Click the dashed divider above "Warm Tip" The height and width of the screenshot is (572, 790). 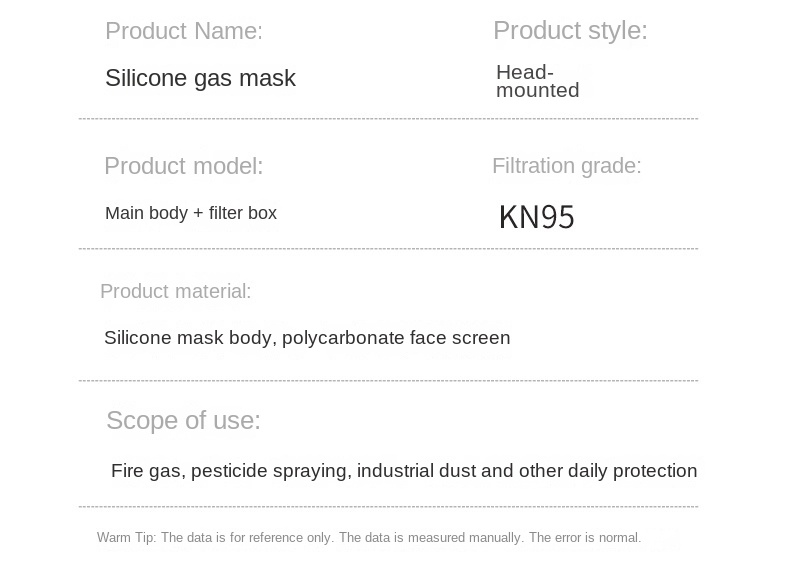click(x=388, y=507)
